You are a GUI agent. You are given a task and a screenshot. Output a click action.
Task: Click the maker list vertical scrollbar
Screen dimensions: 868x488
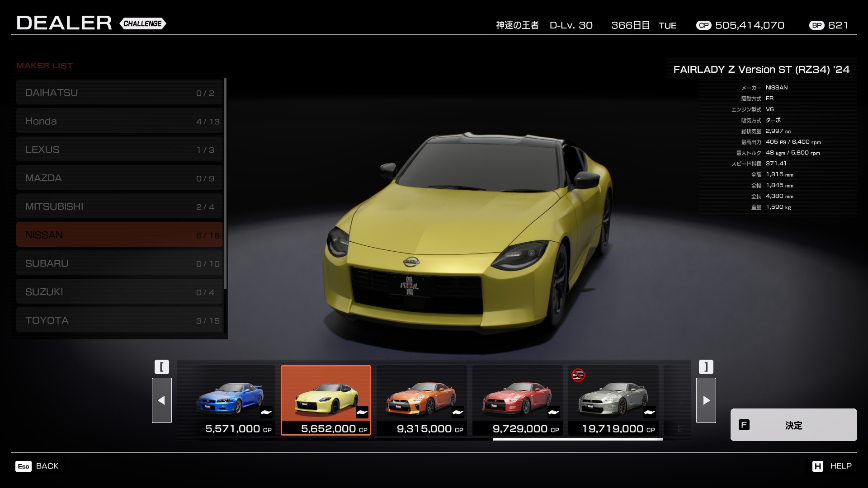coord(225,183)
